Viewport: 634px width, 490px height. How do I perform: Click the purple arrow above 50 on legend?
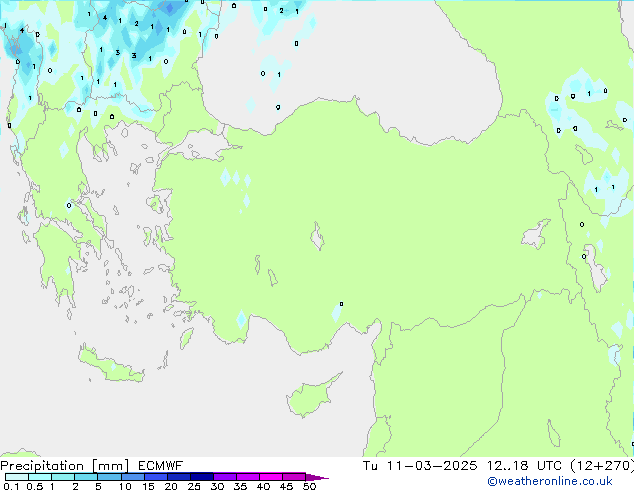click(317, 477)
